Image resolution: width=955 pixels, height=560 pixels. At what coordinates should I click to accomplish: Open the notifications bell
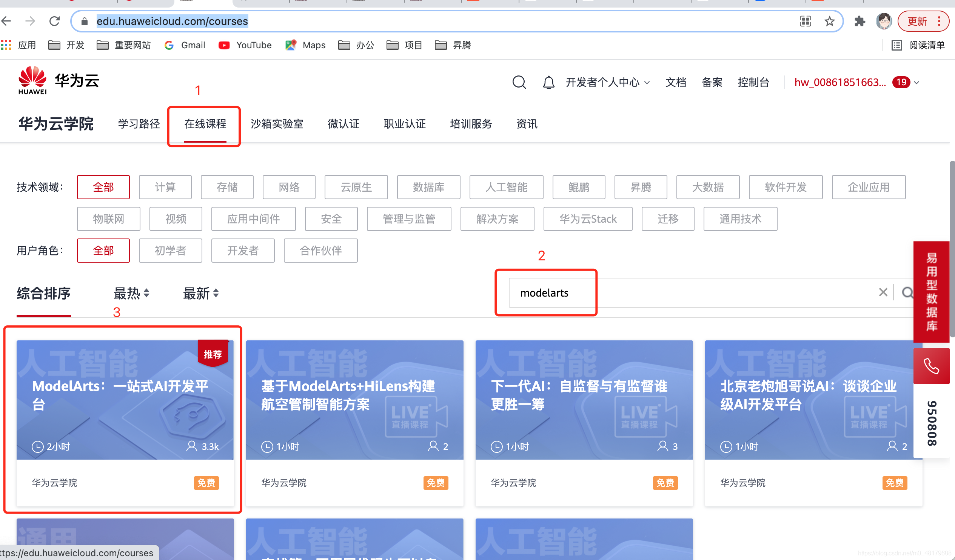click(x=548, y=82)
